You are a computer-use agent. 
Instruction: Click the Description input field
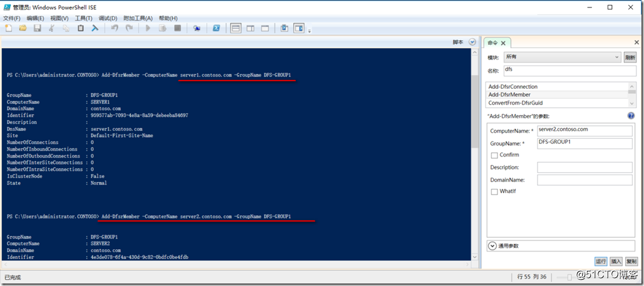584,168
